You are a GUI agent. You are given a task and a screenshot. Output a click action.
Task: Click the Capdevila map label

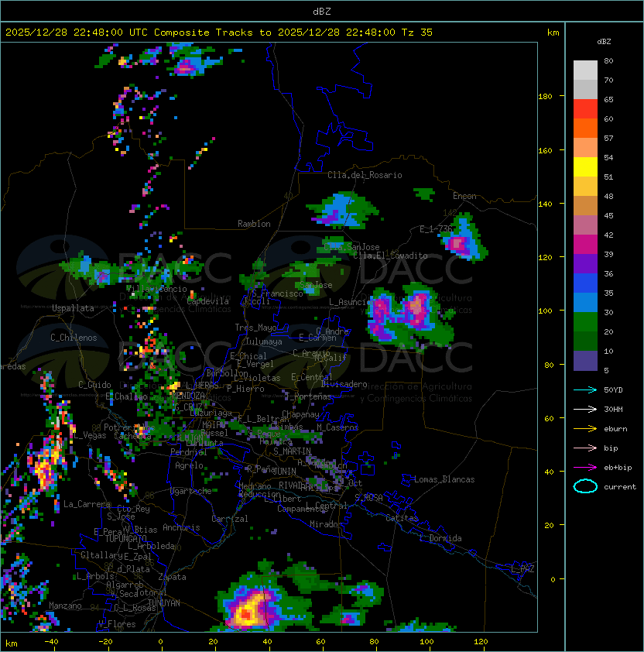point(207,301)
